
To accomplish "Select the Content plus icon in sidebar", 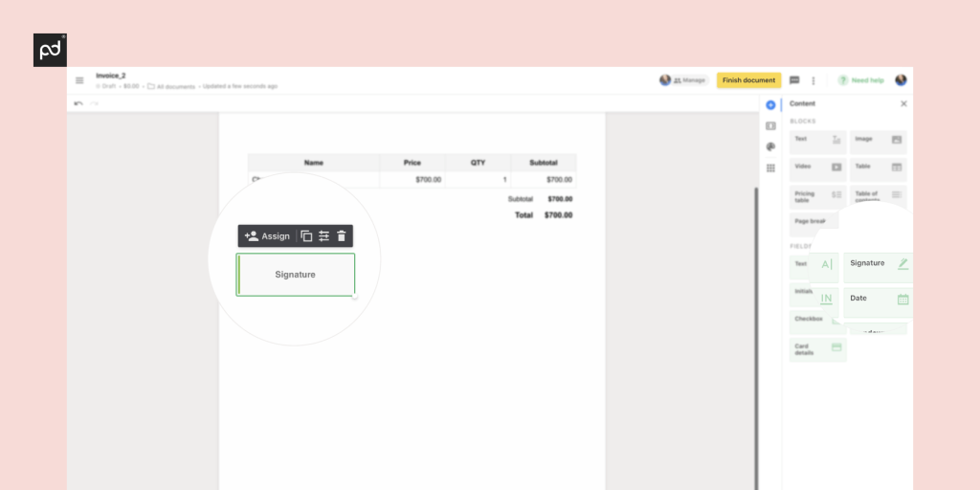I will (x=770, y=105).
